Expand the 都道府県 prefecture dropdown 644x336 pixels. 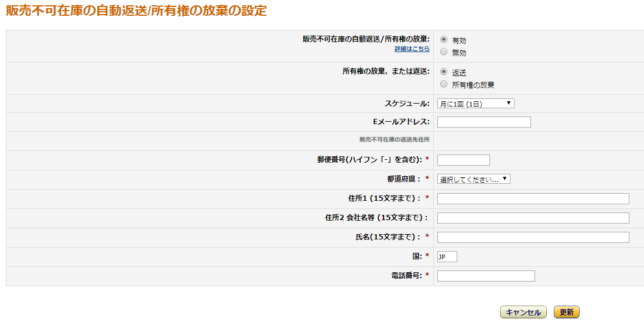[474, 179]
